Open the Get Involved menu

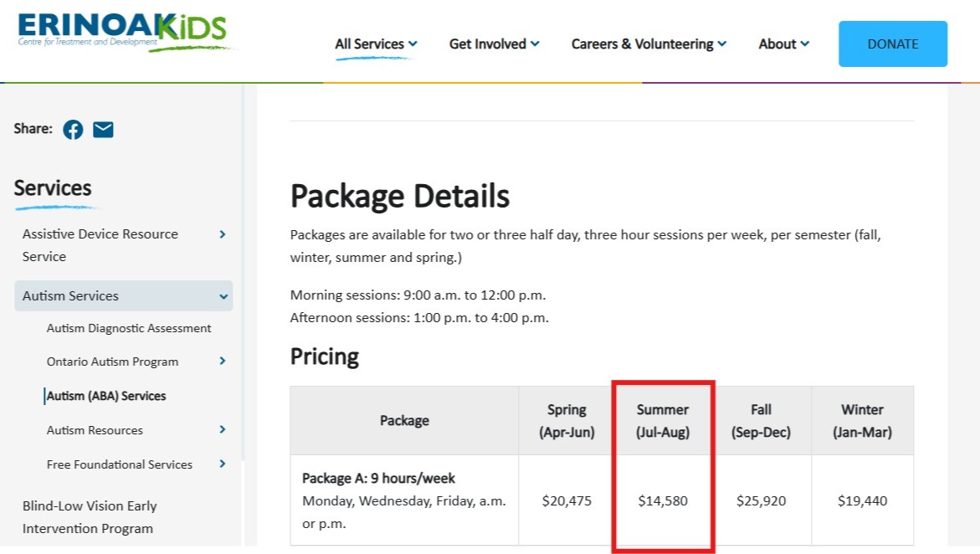(x=494, y=44)
